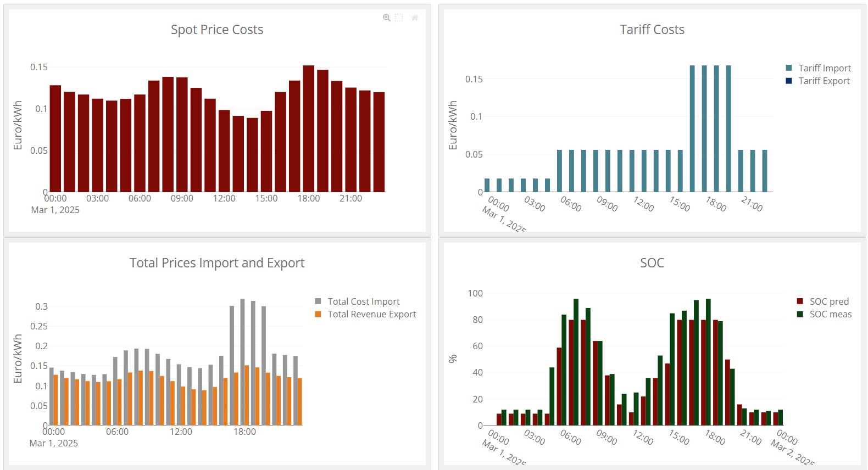The width and height of the screenshot is (868, 470).
Task: Hide the Tariff Import series via legend
Action: click(824, 68)
